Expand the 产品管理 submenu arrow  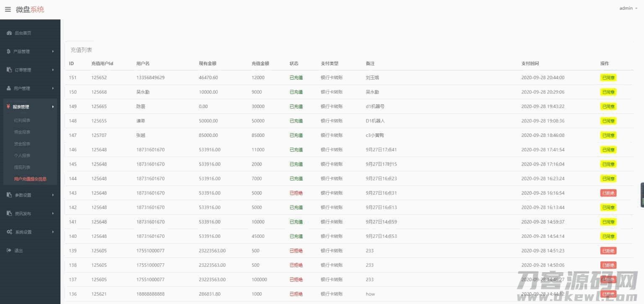(x=53, y=52)
